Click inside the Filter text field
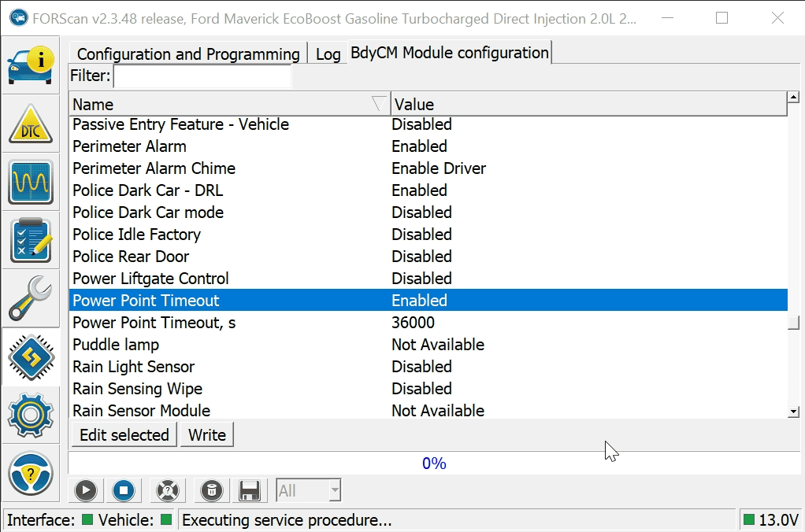805x532 pixels. tap(201, 76)
